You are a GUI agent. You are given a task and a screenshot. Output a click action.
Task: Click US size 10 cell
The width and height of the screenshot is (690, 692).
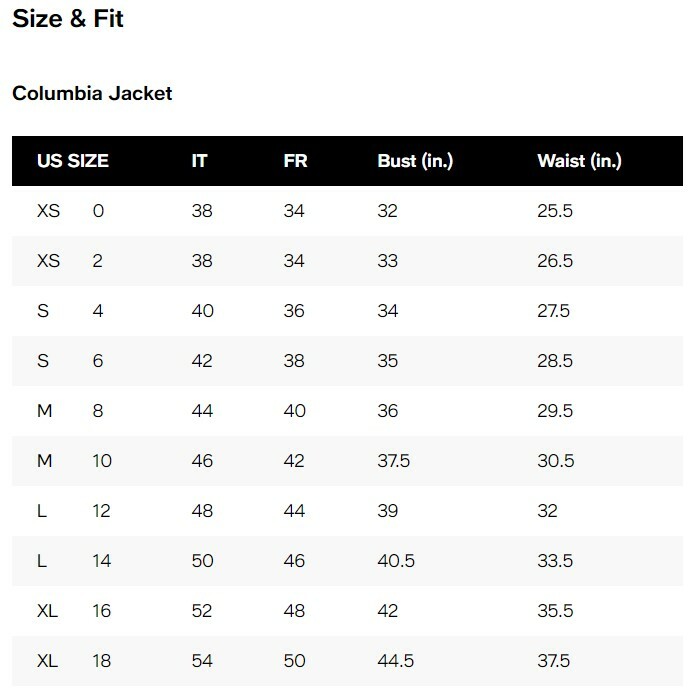102,461
